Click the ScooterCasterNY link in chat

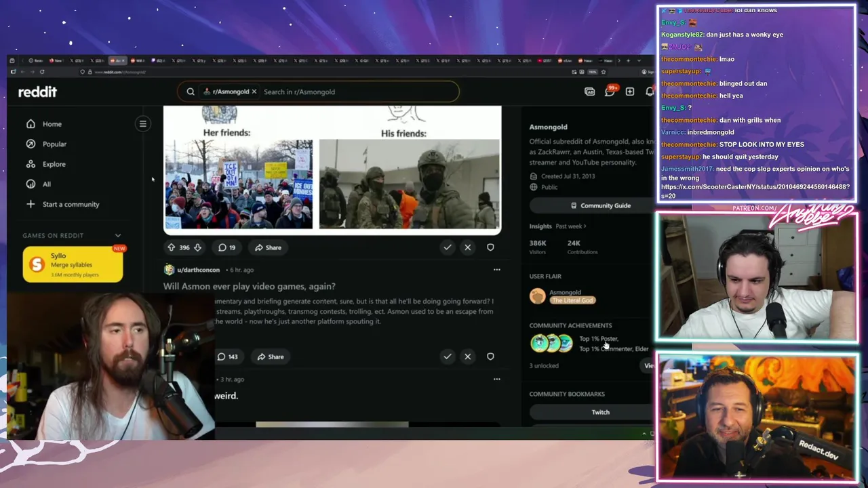(x=755, y=191)
